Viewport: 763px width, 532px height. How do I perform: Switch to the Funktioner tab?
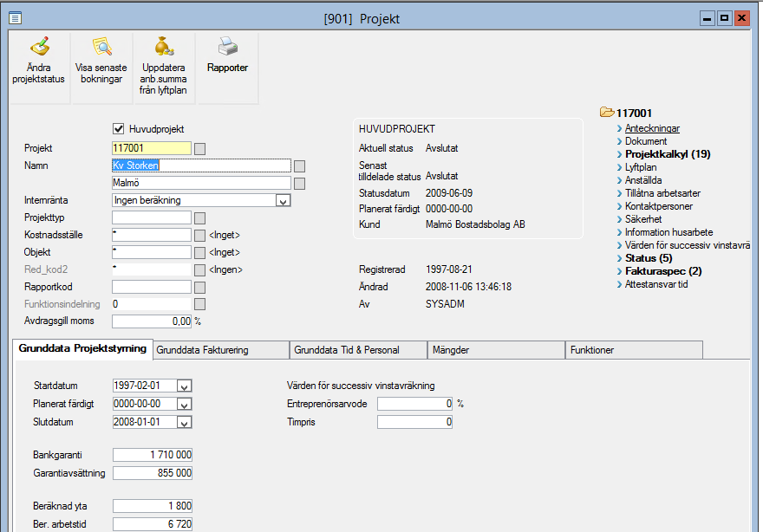pyautogui.click(x=634, y=350)
